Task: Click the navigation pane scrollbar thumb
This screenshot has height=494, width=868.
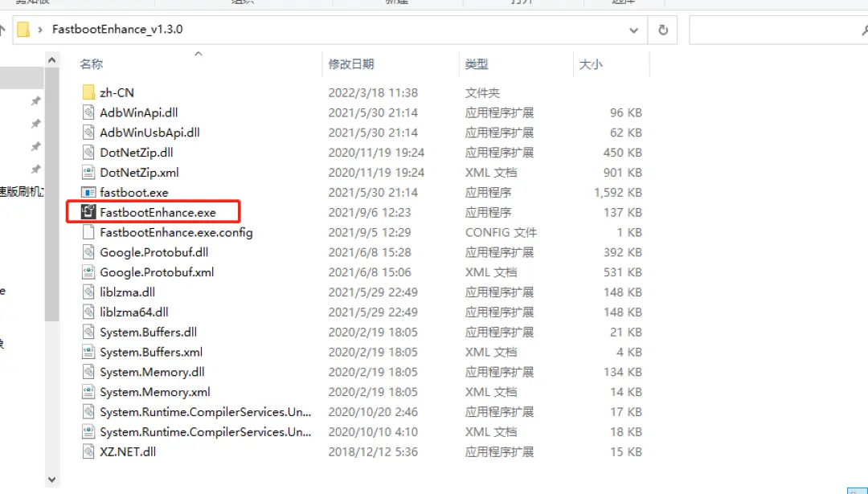Action: [52, 194]
